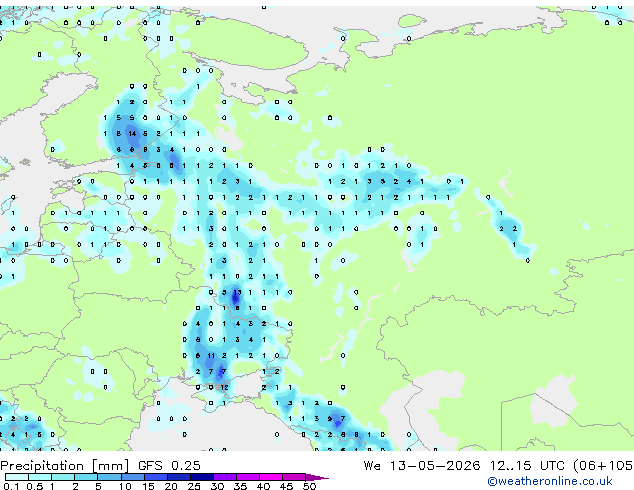
Task: Pick the 25–30 mm dark blue swatch
Action: [x=202, y=477]
